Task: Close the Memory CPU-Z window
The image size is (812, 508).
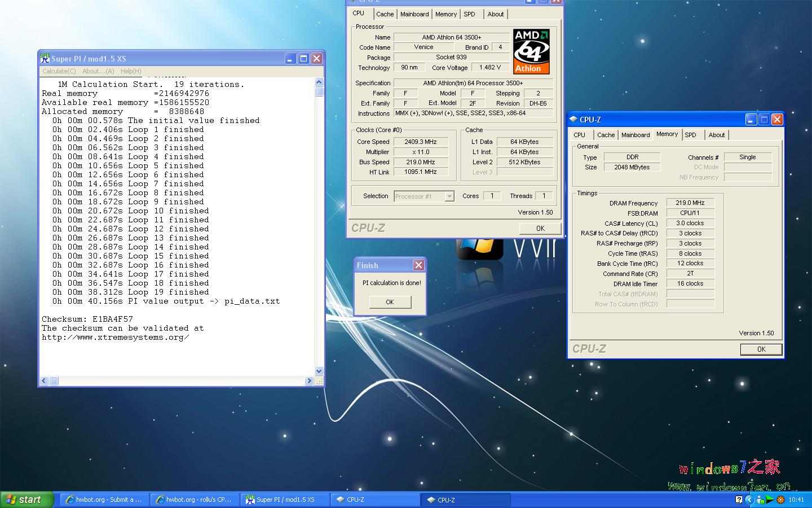Action: click(x=777, y=119)
